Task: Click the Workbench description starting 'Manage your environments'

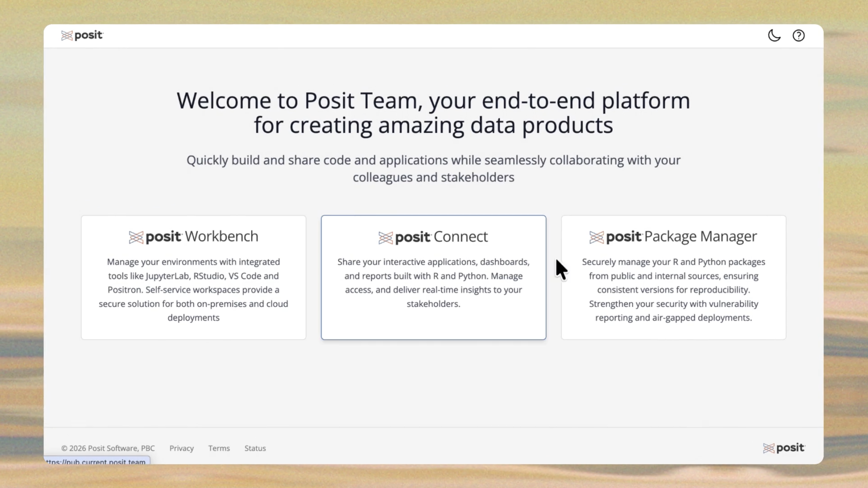Action: pos(193,289)
